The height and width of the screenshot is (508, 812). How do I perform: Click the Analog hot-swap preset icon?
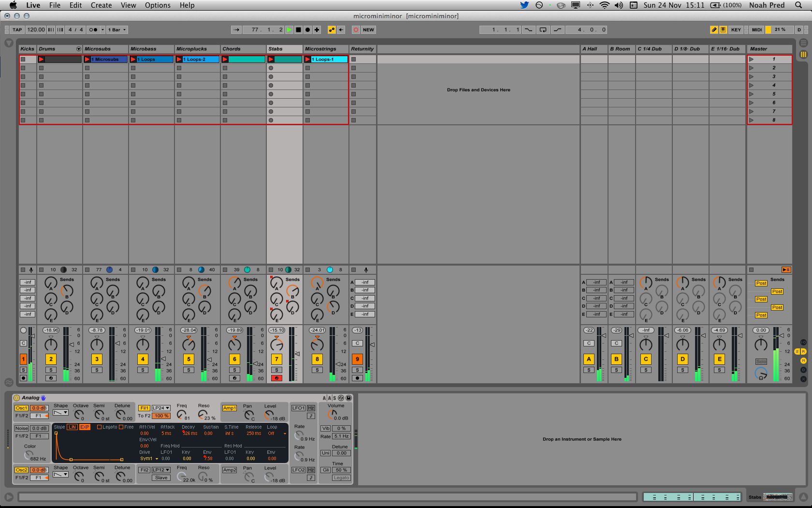pos(341,398)
